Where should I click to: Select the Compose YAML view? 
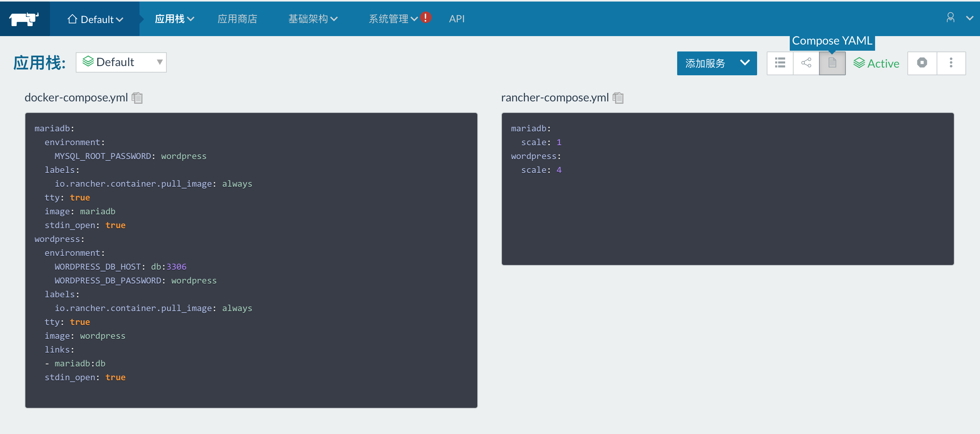coord(832,63)
